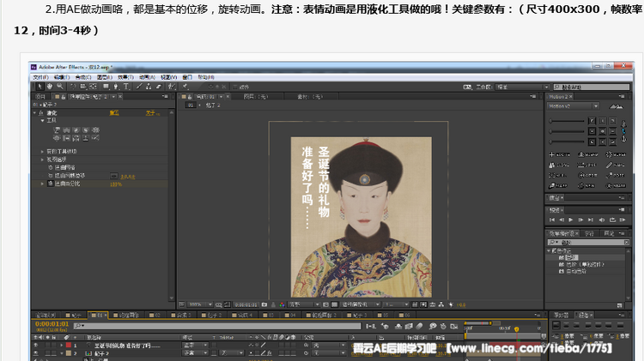This screenshot has height=361, width=644.
Task: Open the 100% magnification dropdown below viewer
Action: (200, 304)
